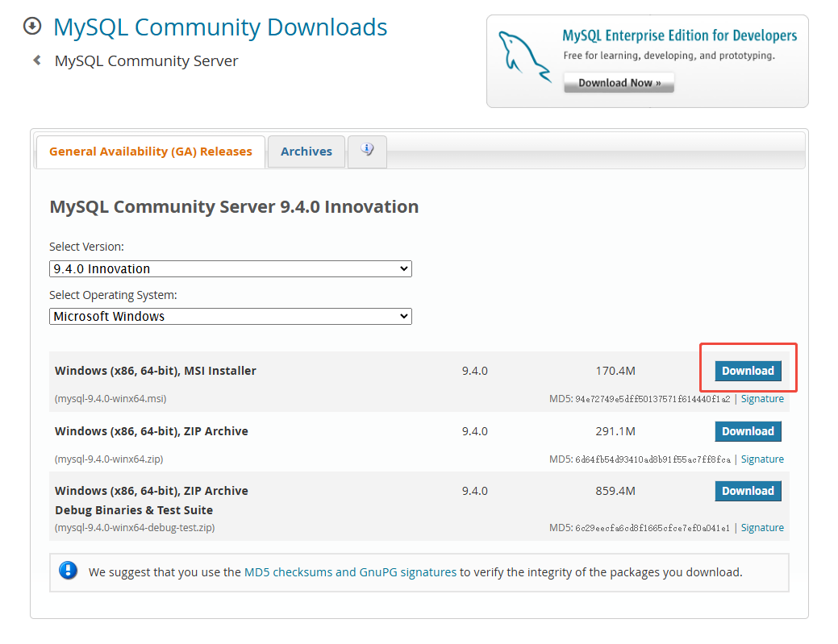Viewport: 838px width, 644px height.
Task: Click the blue exclamation info icon
Action: tap(69, 571)
